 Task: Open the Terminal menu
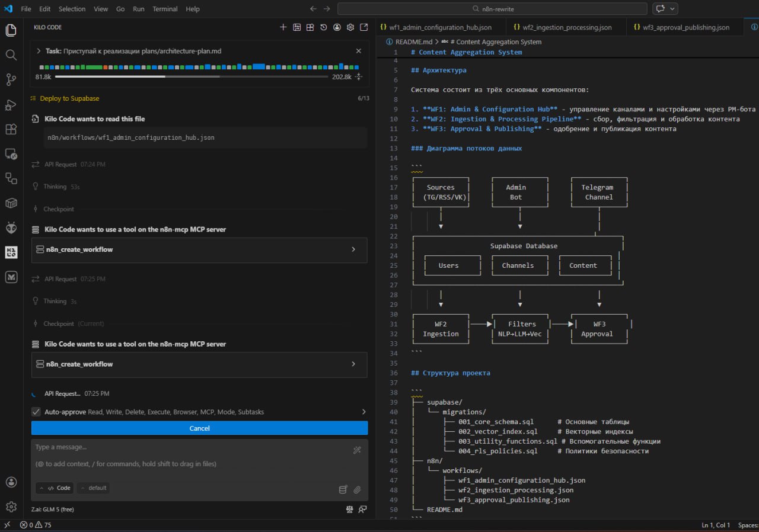click(x=165, y=9)
